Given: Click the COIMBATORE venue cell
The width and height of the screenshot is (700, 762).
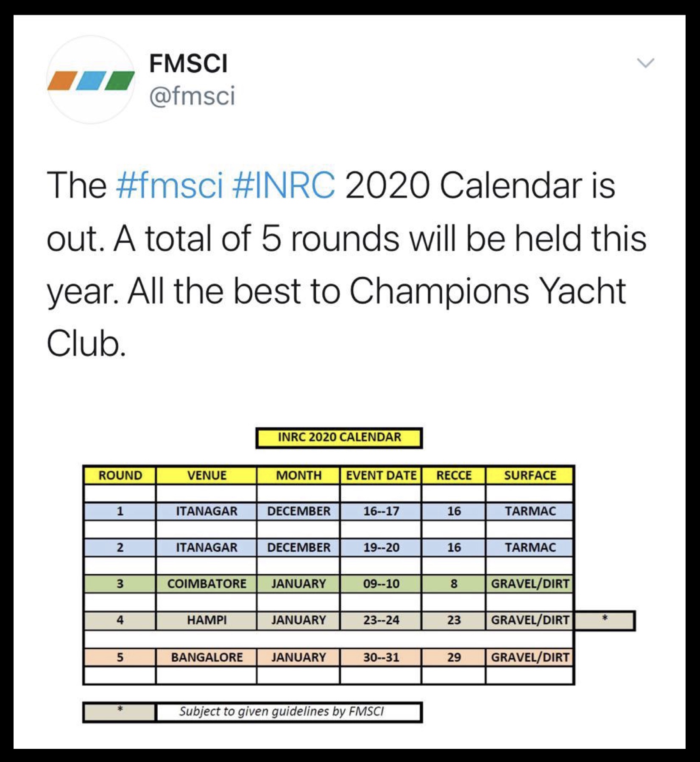Looking at the screenshot, I should click(206, 584).
